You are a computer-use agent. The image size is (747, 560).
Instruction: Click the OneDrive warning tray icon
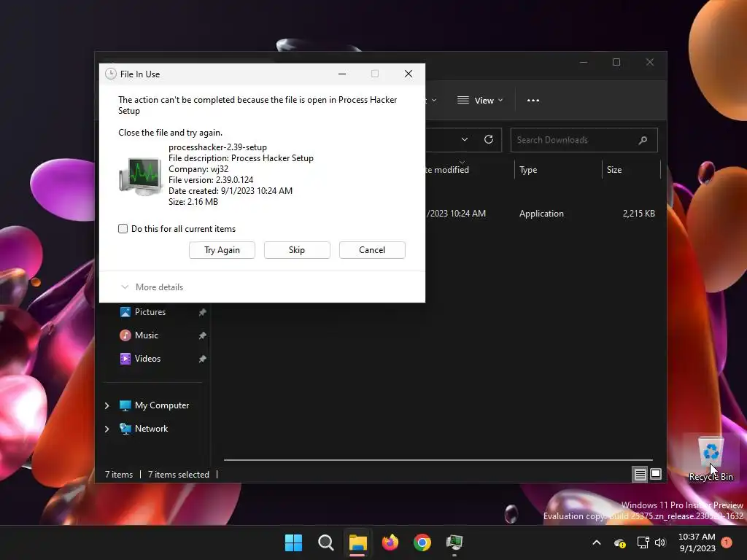620,542
